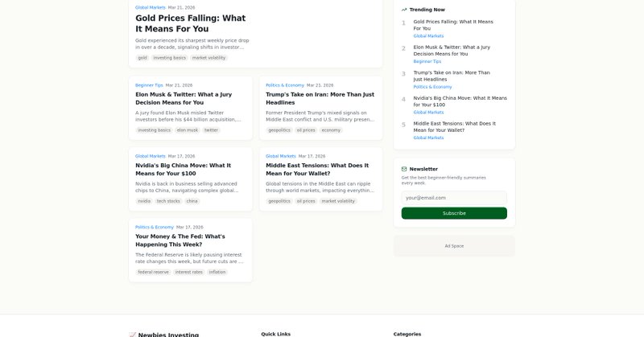644x337 pixels.
Task: Click the Trending Now arrow icon
Action: coord(404,10)
